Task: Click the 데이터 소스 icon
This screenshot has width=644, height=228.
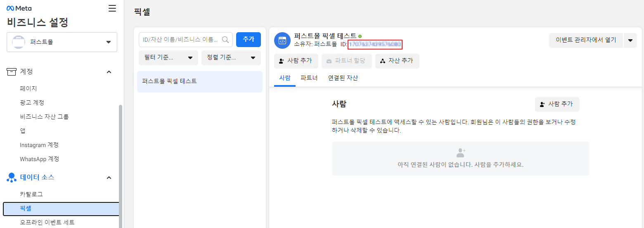Action: click(12, 178)
